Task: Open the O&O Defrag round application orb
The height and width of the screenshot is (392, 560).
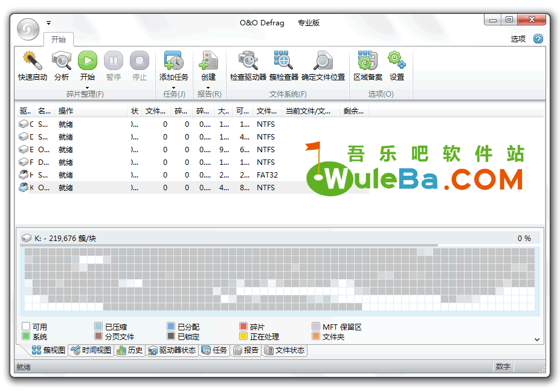Action: (28, 29)
